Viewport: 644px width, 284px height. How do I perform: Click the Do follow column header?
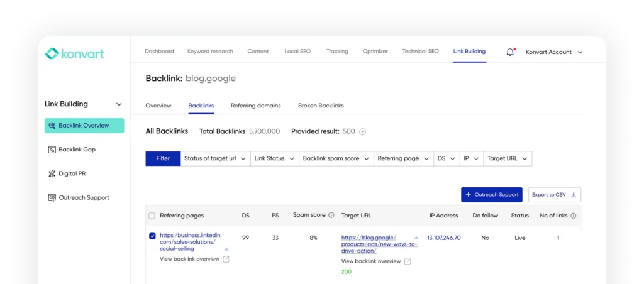tap(485, 216)
